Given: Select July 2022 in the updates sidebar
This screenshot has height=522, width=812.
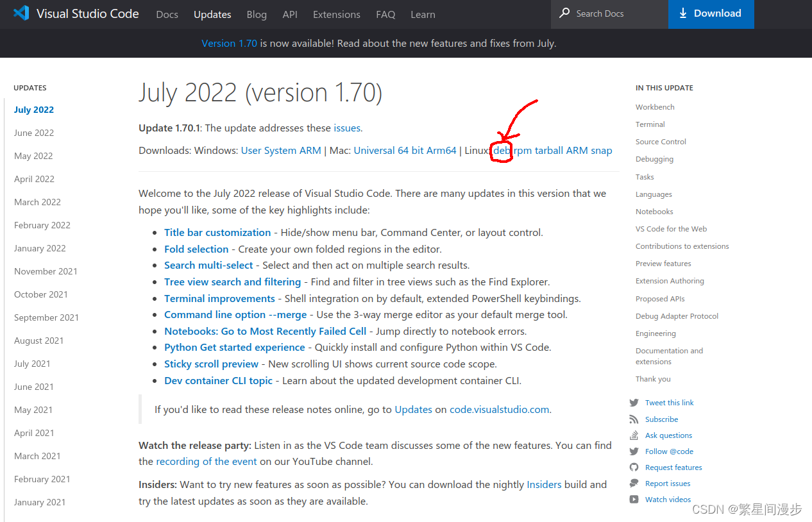Looking at the screenshot, I should pos(34,110).
